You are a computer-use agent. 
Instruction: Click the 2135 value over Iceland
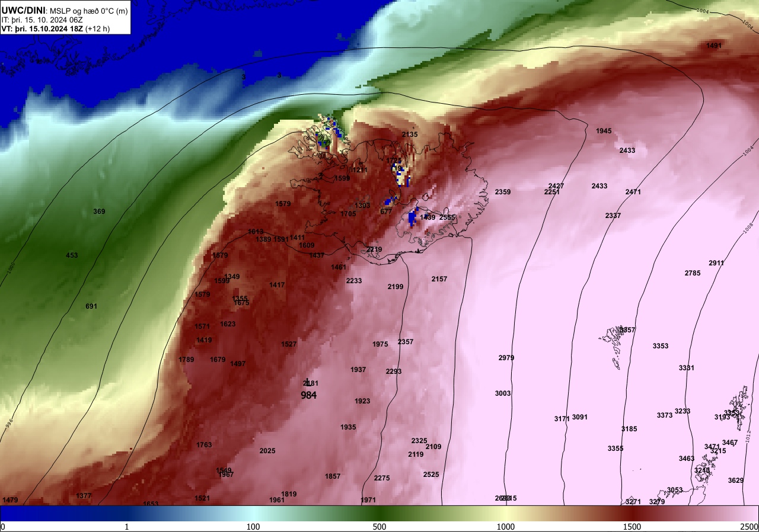click(410, 134)
